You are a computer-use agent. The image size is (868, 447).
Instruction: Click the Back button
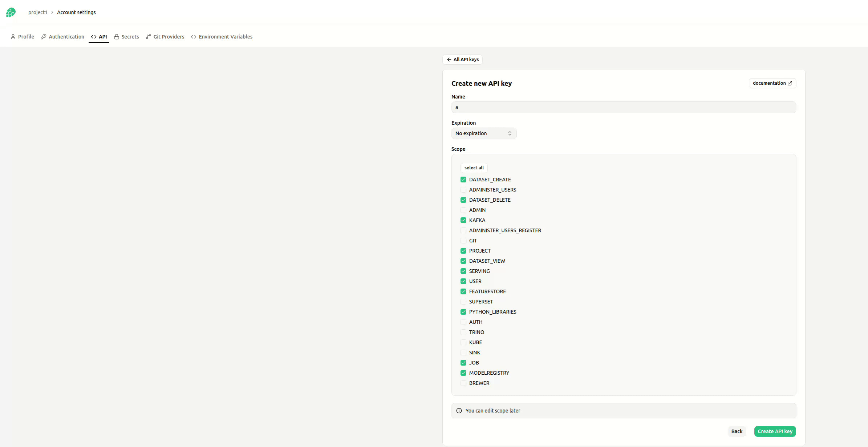point(737,431)
